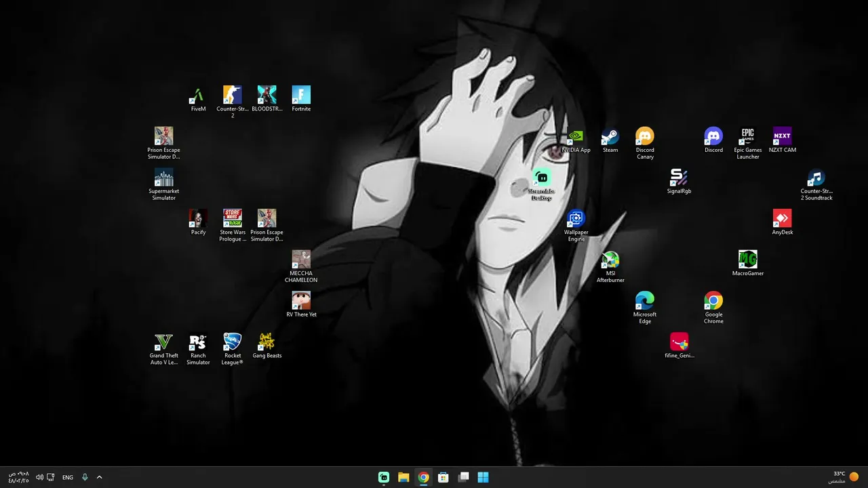Show hidden system tray icons
The height and width of the screenshot is (488, 868).
[x=99, y=477]
